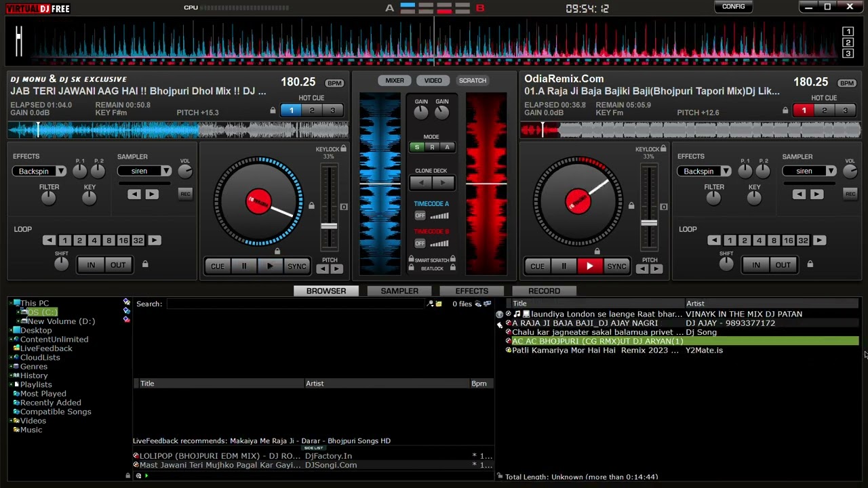Select waveform zoom level 1
Viewport: 868px width, 488px height.
848,32
